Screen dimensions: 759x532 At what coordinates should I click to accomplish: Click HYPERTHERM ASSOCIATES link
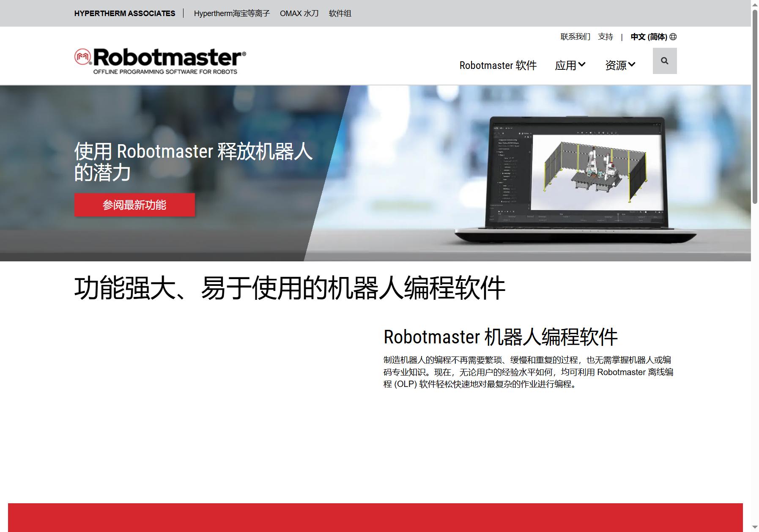(125, 14)
